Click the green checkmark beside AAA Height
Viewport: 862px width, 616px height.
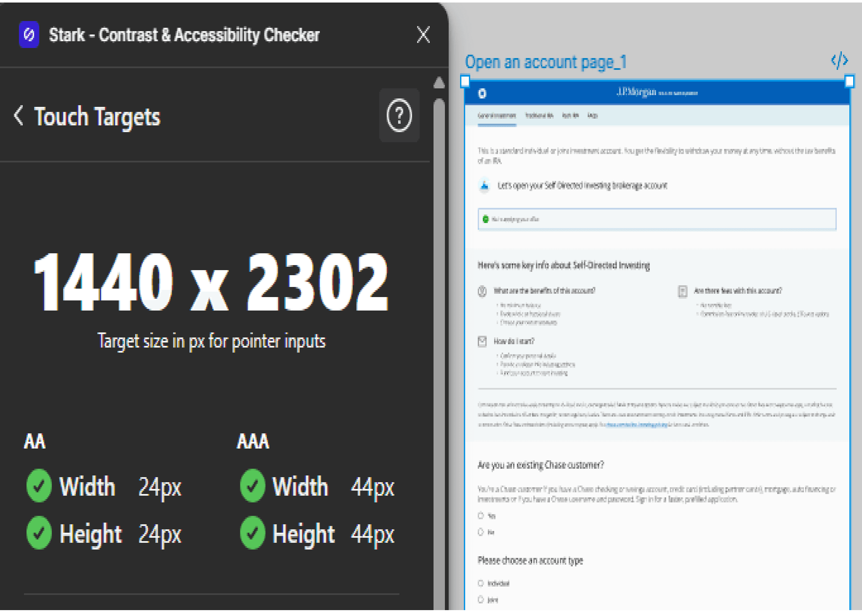coord(253,533)
